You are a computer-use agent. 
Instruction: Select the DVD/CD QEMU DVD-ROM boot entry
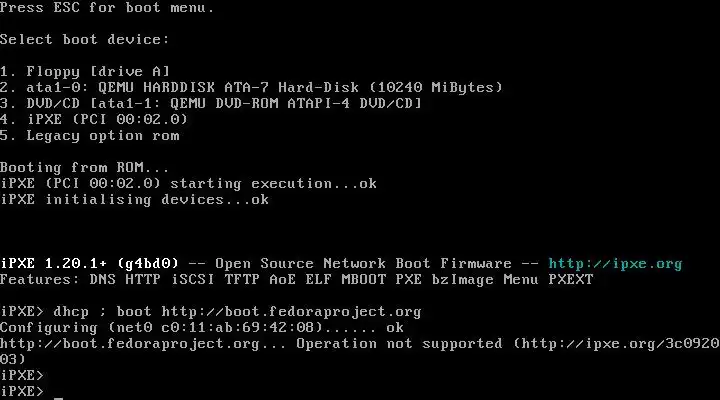(x=211, y=104)
